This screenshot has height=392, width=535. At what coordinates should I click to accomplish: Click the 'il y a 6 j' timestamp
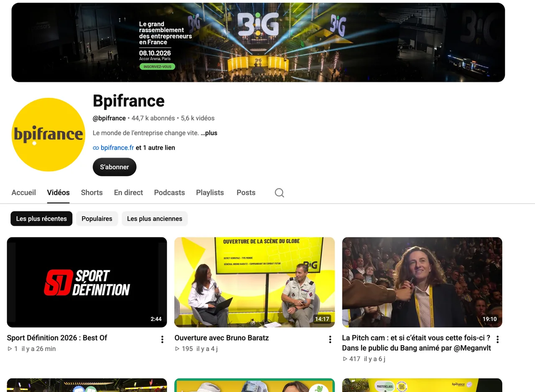click(x=374, y=359)
